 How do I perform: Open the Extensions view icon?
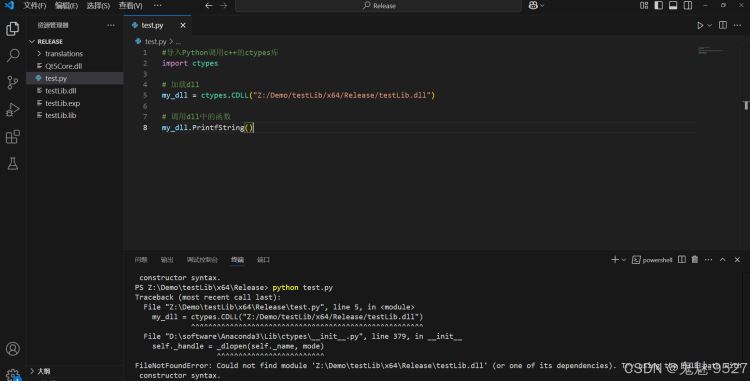[x=13, y=137]
